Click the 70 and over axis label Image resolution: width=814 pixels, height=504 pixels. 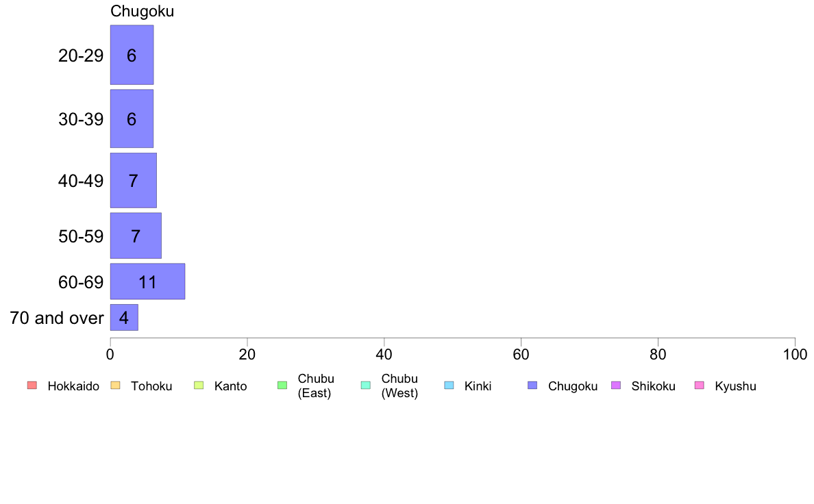[57, 318]
